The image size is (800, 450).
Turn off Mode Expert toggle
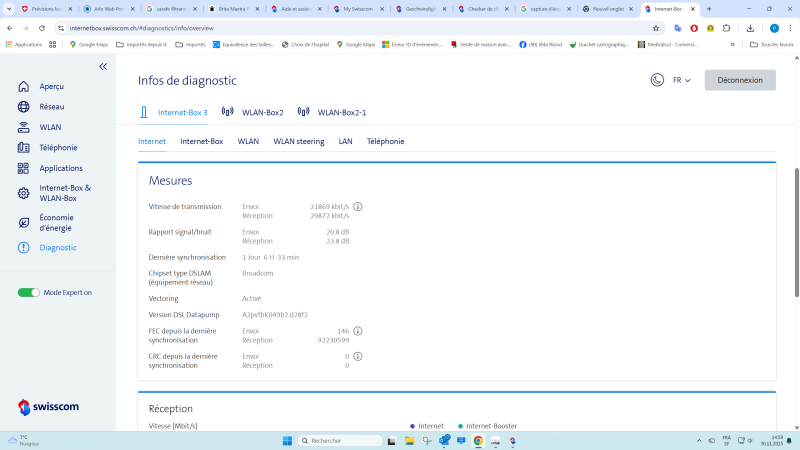29,292
